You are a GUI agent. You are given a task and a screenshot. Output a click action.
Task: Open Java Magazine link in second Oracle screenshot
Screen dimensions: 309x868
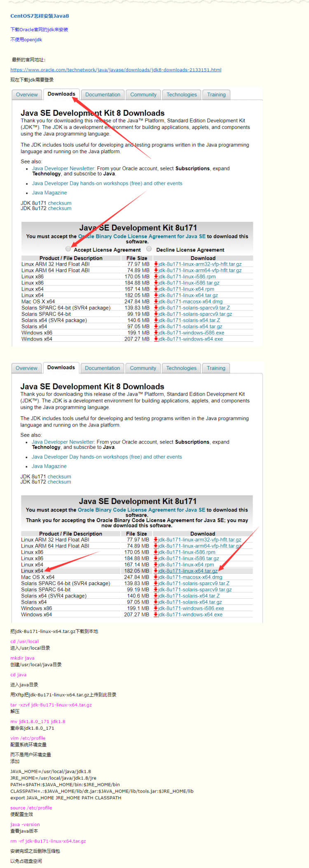coord(49,466)
